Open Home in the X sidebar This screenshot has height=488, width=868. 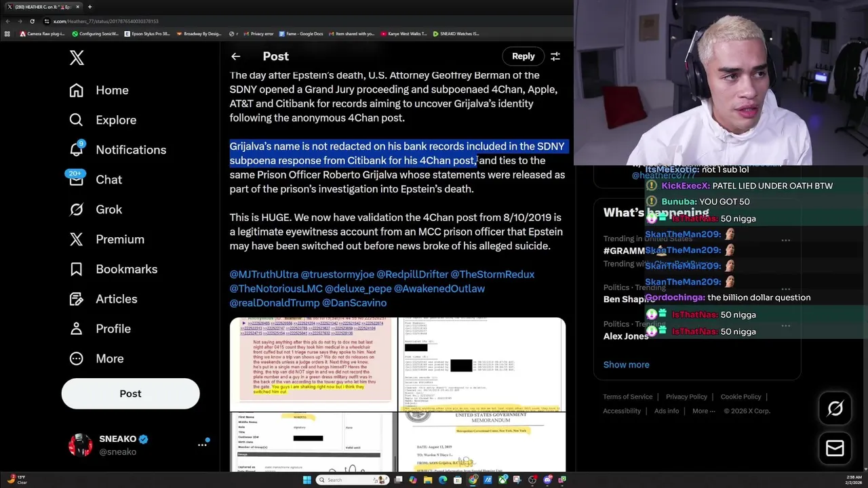click(x=99, y=90)
